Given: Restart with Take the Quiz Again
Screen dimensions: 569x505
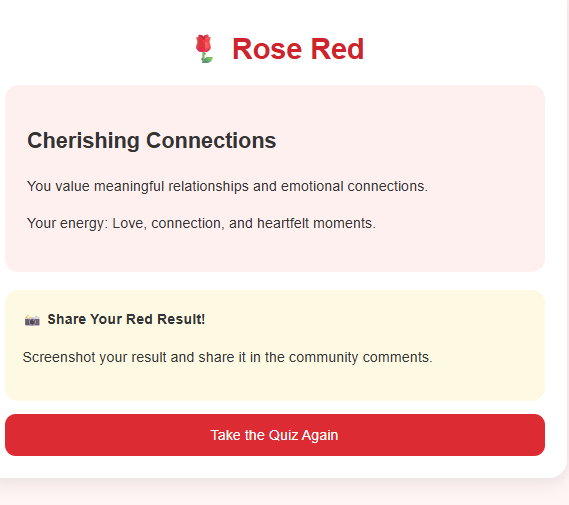Looking at the screenshot, I should point(275,435).
